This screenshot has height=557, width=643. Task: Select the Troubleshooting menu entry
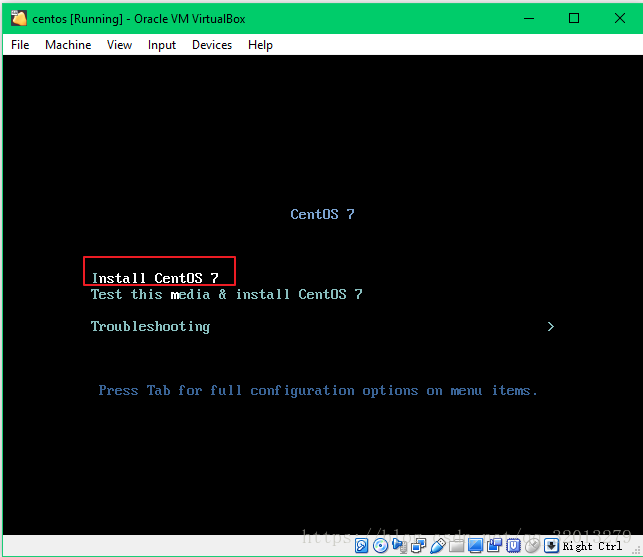[150, 326]
